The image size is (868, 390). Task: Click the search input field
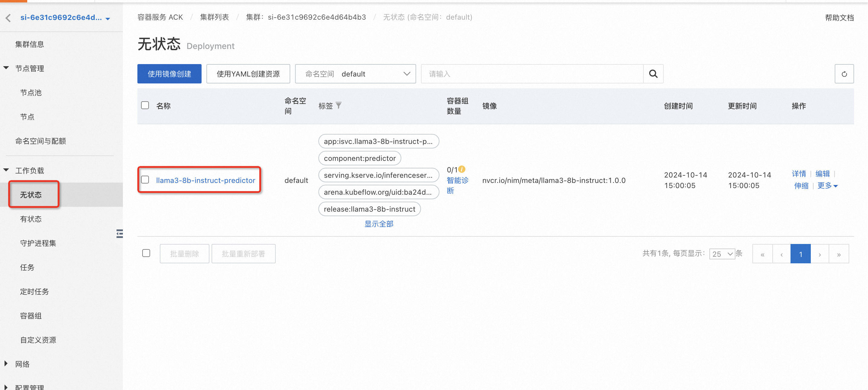[x=532, y=74]
